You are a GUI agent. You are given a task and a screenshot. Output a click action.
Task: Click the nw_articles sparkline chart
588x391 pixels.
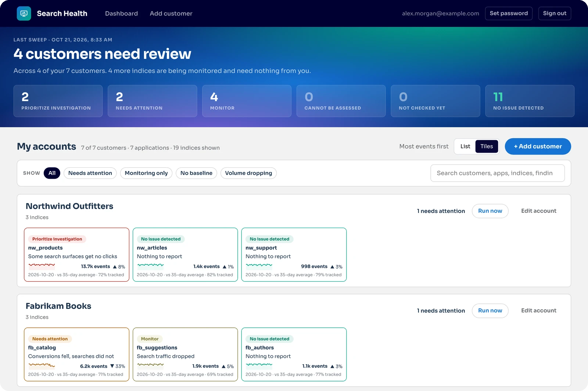[151, 266]
